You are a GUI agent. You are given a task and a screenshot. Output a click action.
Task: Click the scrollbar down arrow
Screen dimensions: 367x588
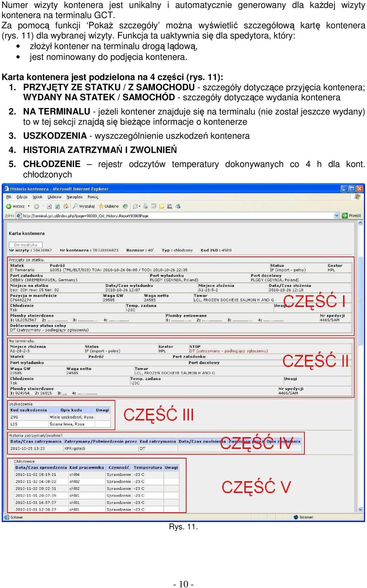tap(360, 510)
